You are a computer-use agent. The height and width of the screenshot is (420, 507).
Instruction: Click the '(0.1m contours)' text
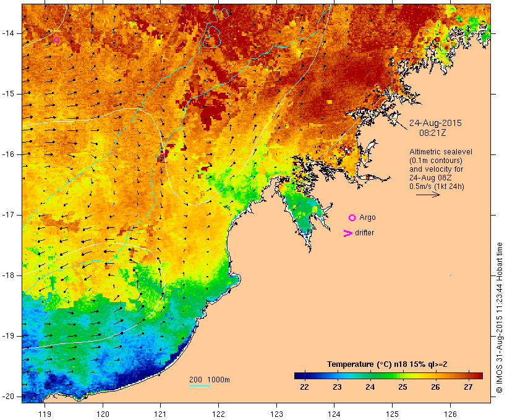tap(435, 161)
